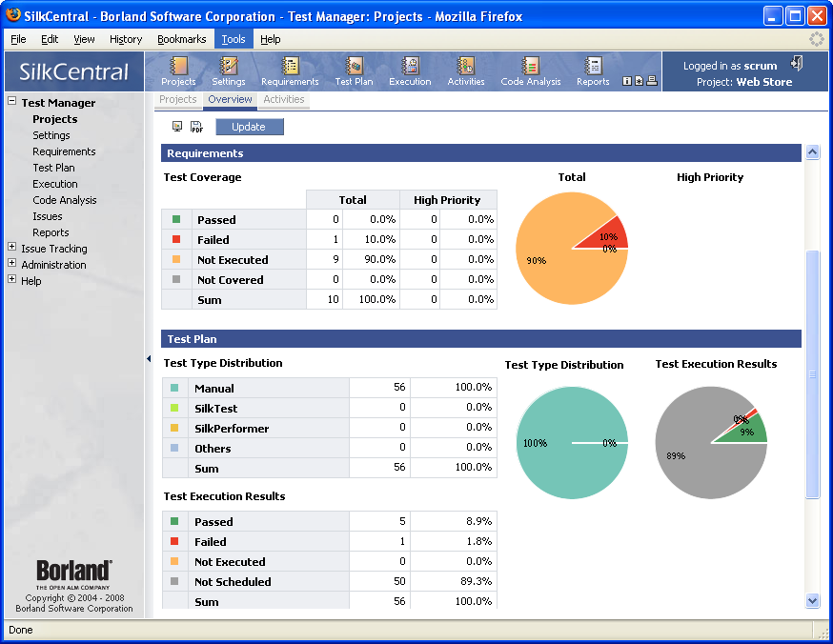The height and width of the screenshot is (644, 833).
Task: Switch to the Activities sub-tab
Action: (284, 99)
